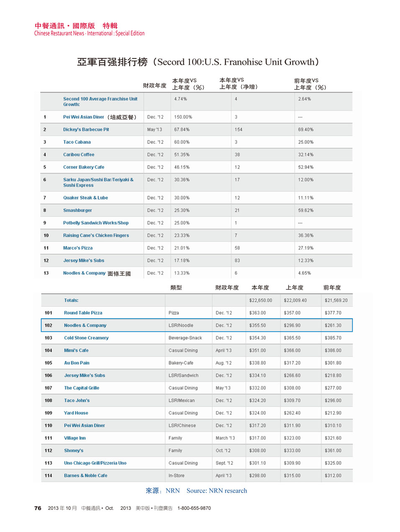The height and width of the screenshot is (532, 400).
Task: Select the net increase value 154
Action: (238, 130)
